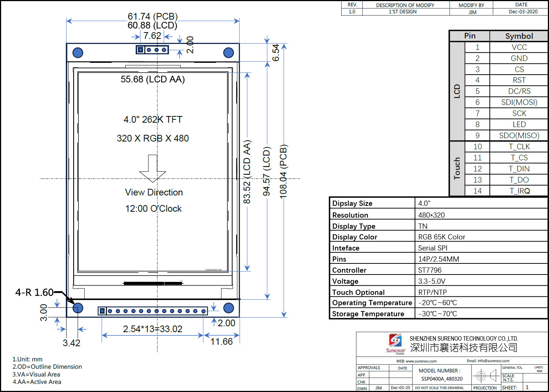Image resolution: width=549 pixels, height=392 pixels.
Task: Click the top-left blue mounting hole
Action: point(78,53)
